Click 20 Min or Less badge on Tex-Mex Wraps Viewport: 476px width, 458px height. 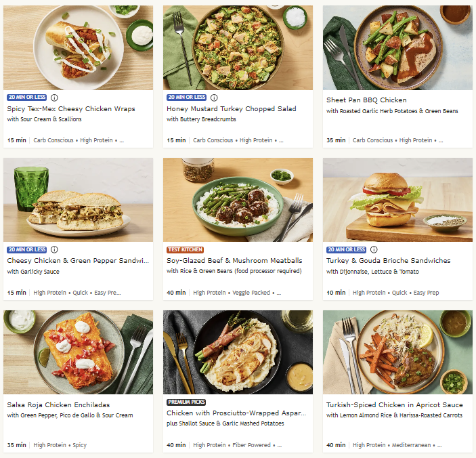[x=26, y=97]
